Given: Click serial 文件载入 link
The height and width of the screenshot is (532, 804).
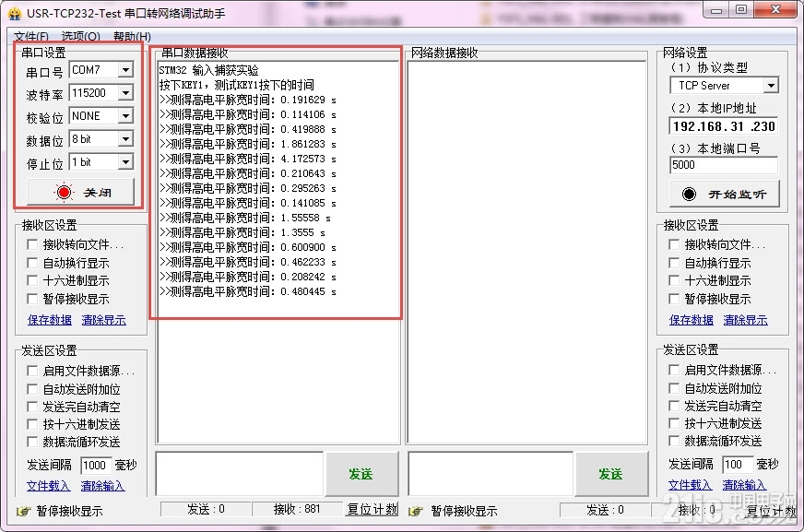Looking at the screenshot, I should [48, 485].
